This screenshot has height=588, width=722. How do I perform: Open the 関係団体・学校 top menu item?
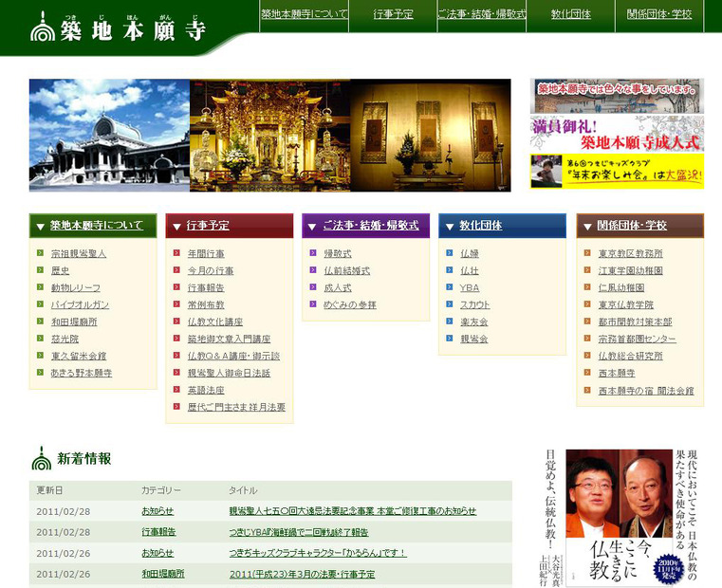tap(659, 14)
